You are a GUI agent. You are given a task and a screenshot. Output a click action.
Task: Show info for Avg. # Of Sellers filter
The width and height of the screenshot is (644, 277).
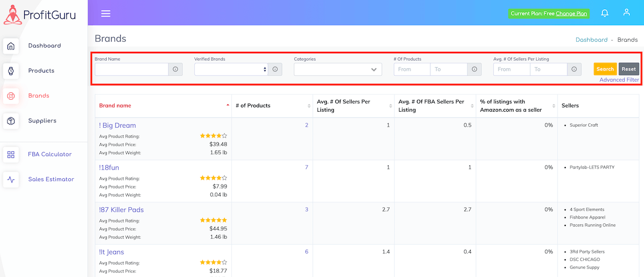coord(574,69)
